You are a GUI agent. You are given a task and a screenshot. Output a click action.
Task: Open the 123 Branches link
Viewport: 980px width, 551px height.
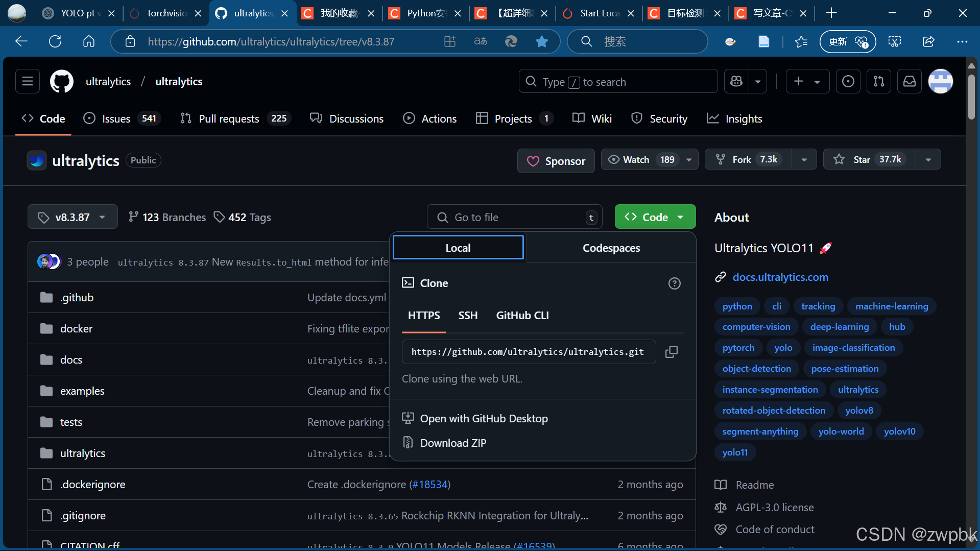point(167,217)
